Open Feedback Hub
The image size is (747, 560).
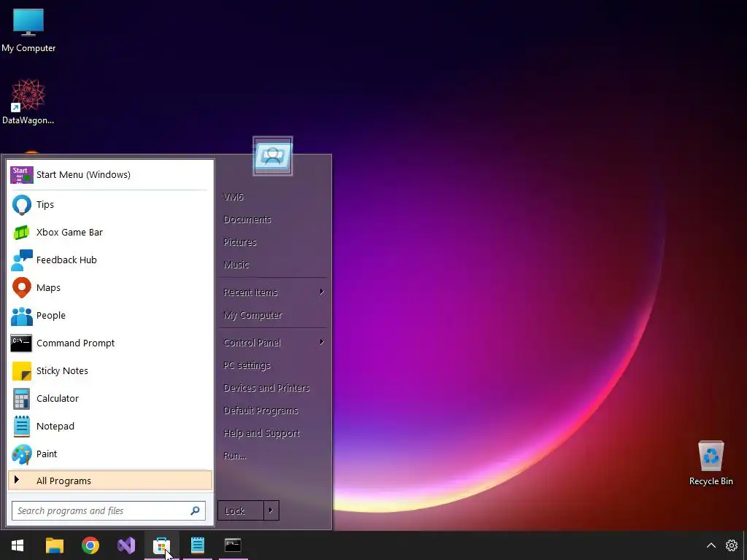coord(109,260)
